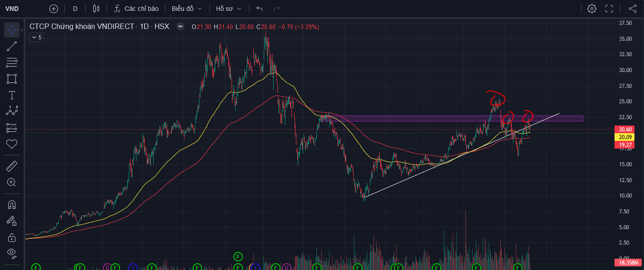Toggle hide all drawings eye icon
The width and height of the screenshot is (644, 270).
pos(12,253)
